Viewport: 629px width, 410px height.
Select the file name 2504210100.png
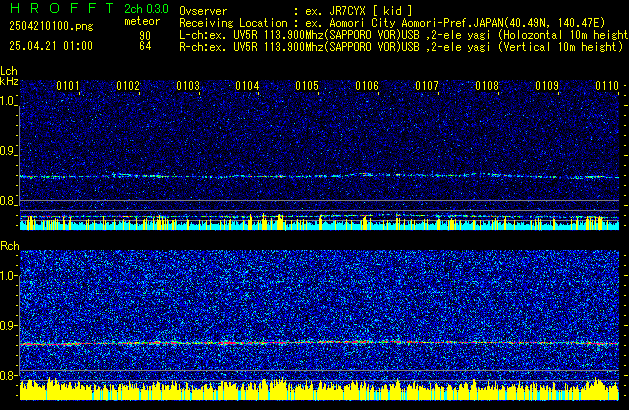51,26
